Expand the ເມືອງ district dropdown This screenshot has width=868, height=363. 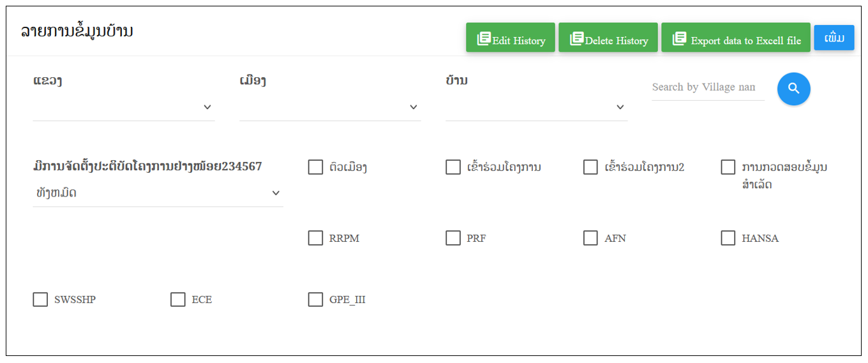tap(330, 107)
